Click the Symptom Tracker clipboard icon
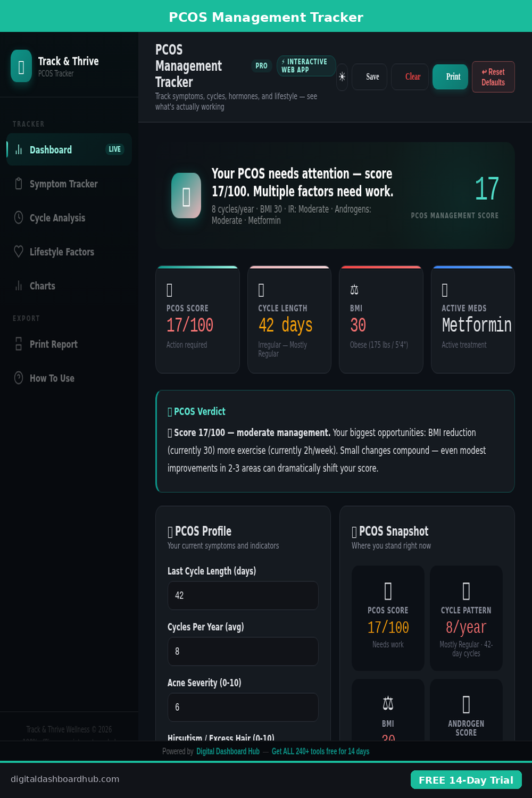Screen dimensions: 532x798 point(19,184)
